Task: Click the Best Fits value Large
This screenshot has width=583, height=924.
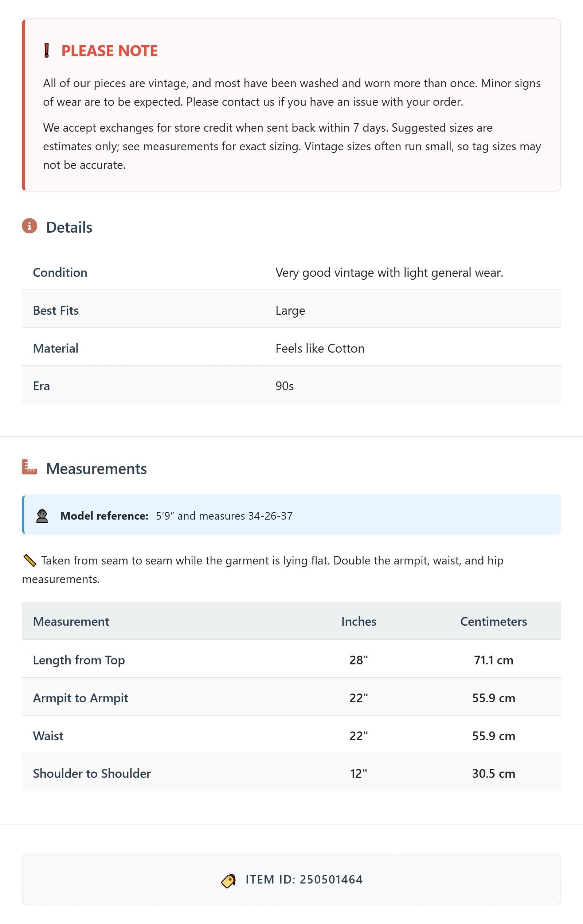Action: pos(290,310)
